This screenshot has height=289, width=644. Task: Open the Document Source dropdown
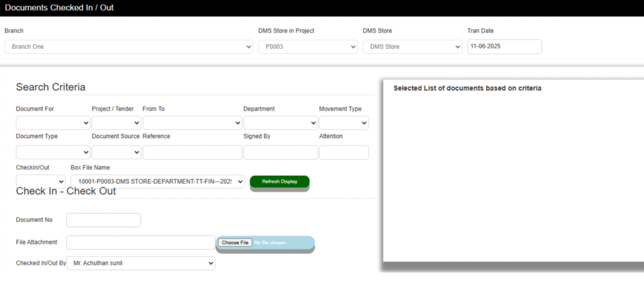pyautogui.click(x=116, y=153)
